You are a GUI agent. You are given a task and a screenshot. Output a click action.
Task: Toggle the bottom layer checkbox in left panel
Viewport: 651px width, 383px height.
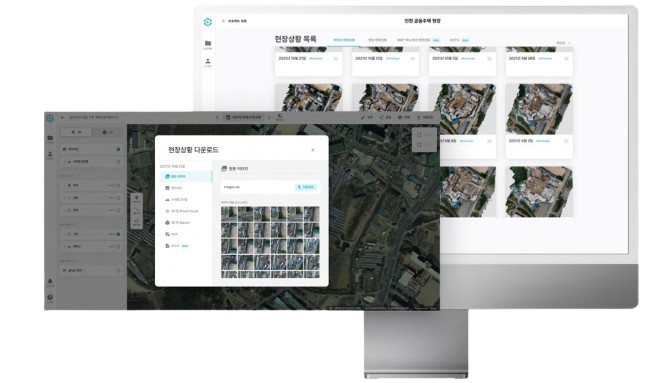click(x=118, y=270)
